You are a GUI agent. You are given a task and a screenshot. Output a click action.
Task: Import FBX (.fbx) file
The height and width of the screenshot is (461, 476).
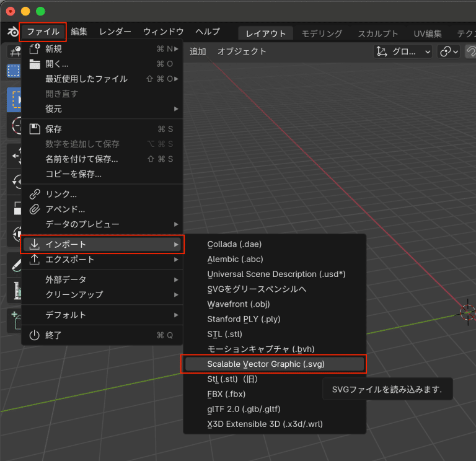(275, 394)
